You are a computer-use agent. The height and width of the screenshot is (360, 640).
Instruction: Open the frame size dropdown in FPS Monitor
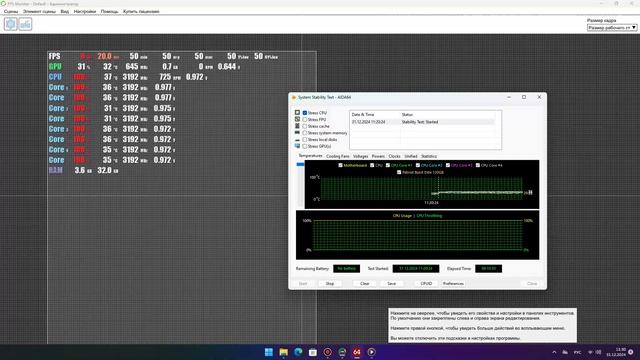coord(612,28)
